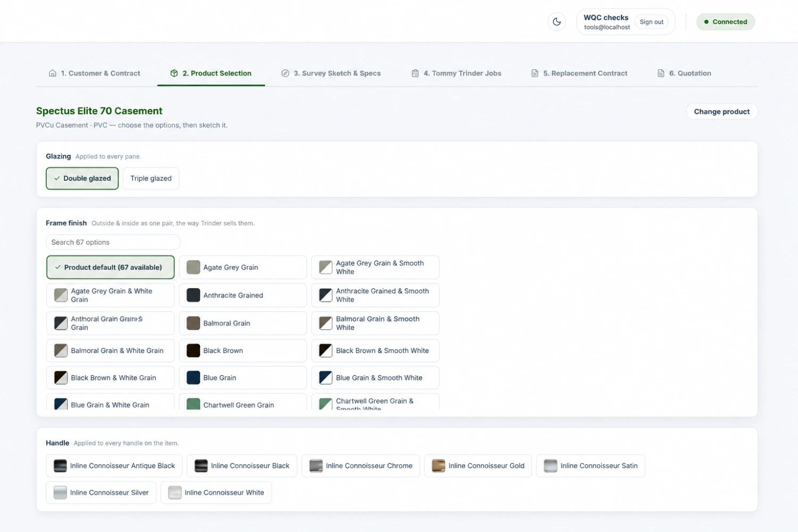Select Inline Connoisseur Black handle icon

point(201,466)
